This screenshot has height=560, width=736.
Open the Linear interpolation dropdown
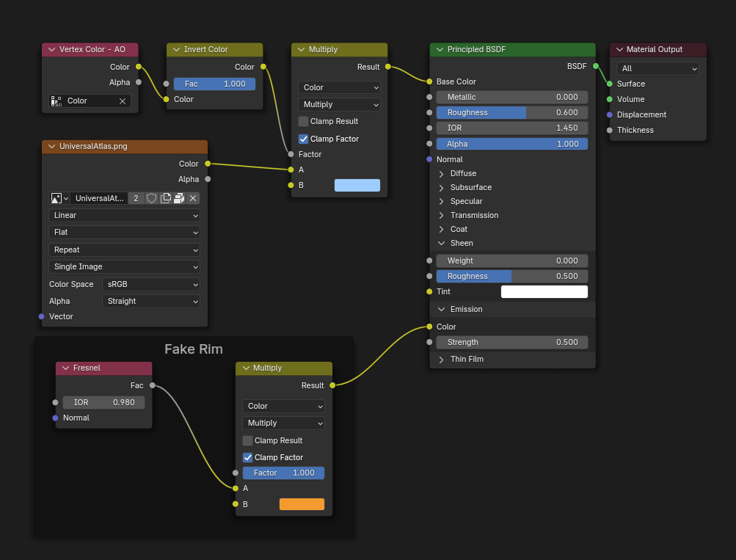click(124, 216)
